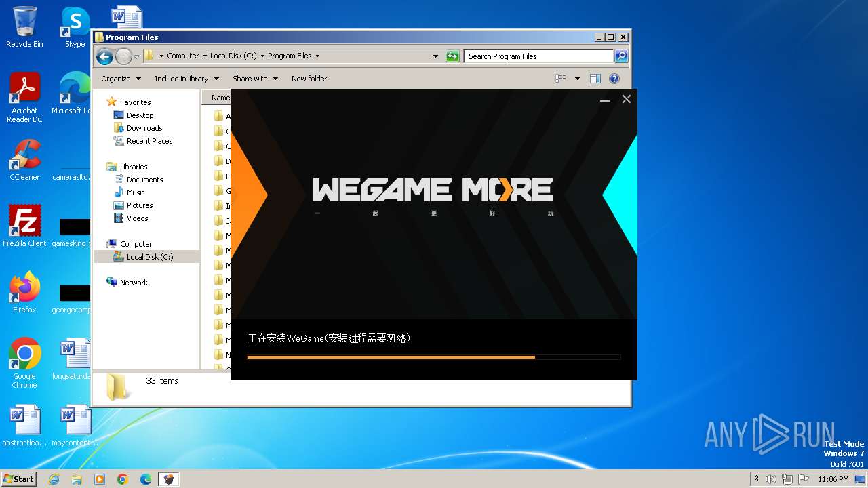Open Music library in navigation pane
Screen dimensions: 868x488
pyautogui.click(x=136, y=192)
